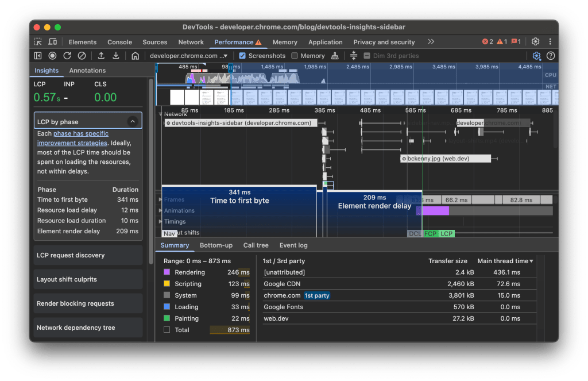Switch to the Bottom-up tab
The width and height of the screenshot is (588, 381).
[216, 245]
